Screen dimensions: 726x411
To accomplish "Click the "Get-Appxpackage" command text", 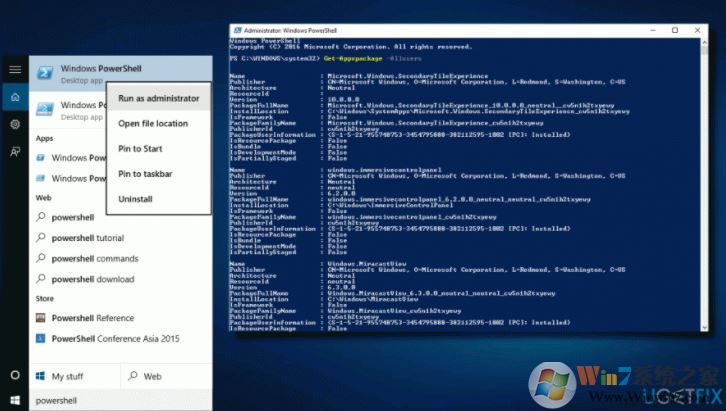I will click(353, 58).
